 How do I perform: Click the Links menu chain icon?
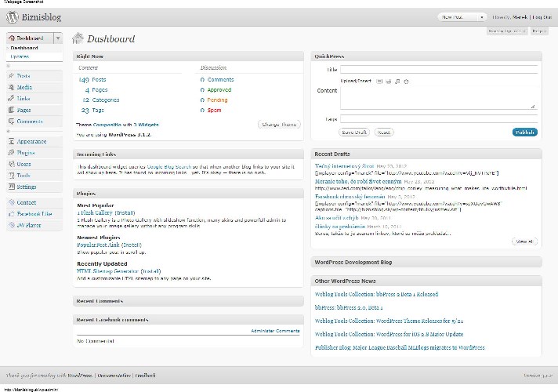pyautogui.click(x=12, y=99)
